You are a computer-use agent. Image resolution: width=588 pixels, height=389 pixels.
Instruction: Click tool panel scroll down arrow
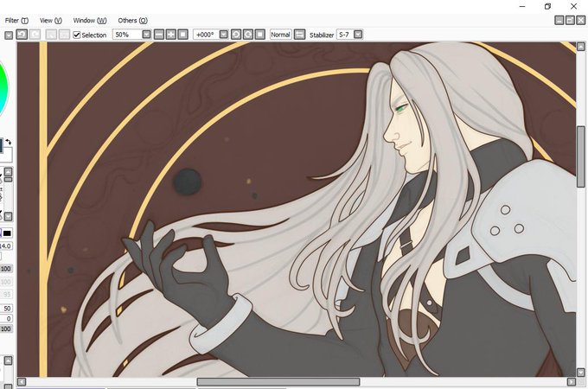click(9, 217)
